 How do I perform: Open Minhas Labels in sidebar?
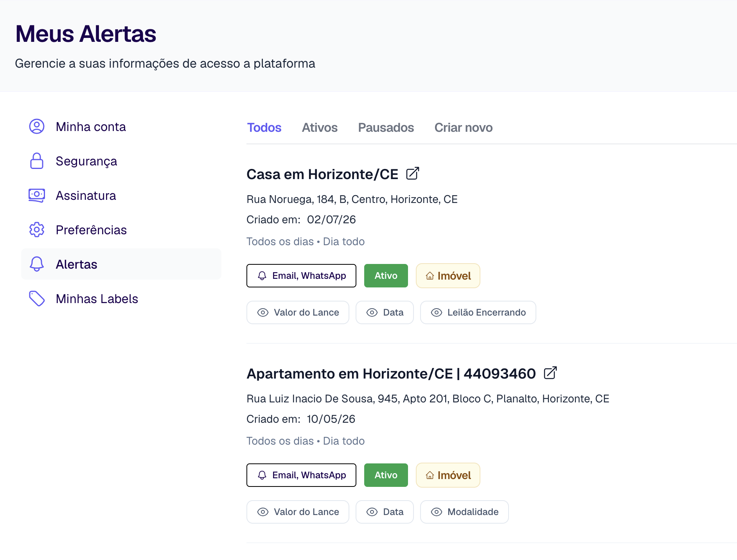click(x=121, y=298)
